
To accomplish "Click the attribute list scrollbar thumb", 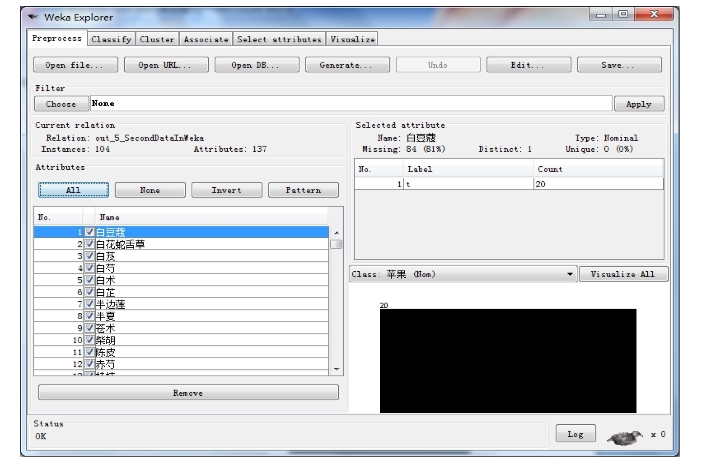I will [336, 244].
